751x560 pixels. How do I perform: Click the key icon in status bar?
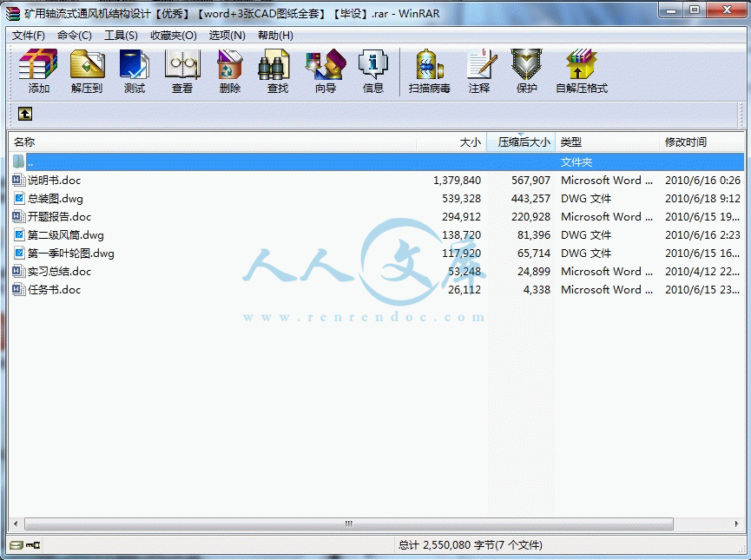pos(33,545)
